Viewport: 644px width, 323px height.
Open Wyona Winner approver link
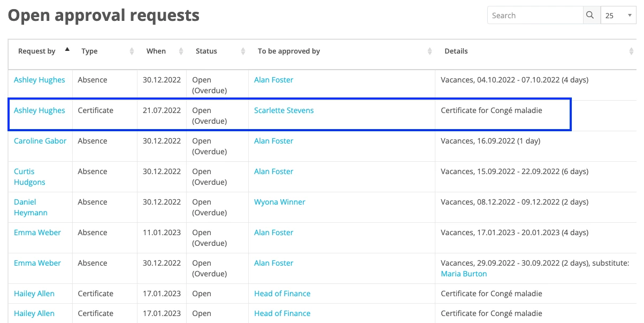click(280, 202)
